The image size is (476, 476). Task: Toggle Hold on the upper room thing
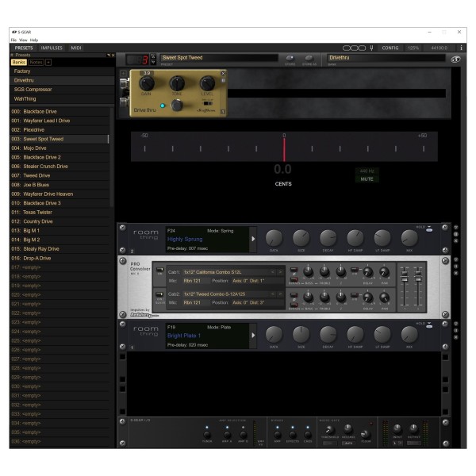429,230
